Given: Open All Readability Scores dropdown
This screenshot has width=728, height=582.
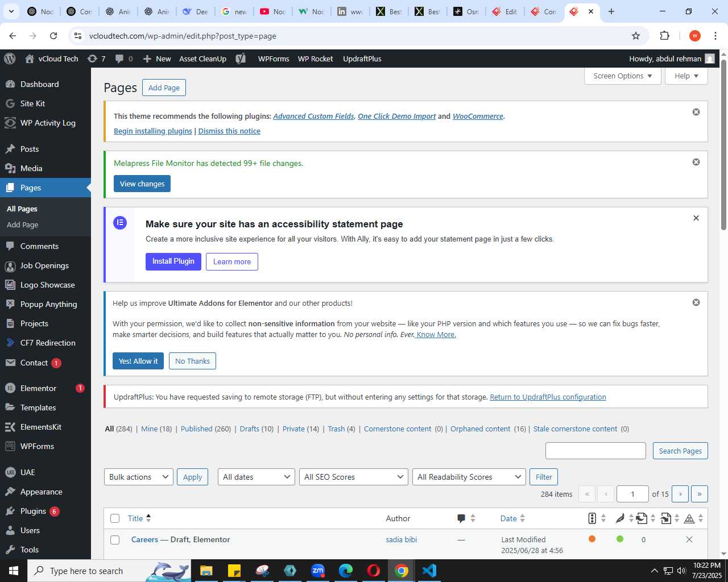Looking at the screenshot, I should [469, 477].
